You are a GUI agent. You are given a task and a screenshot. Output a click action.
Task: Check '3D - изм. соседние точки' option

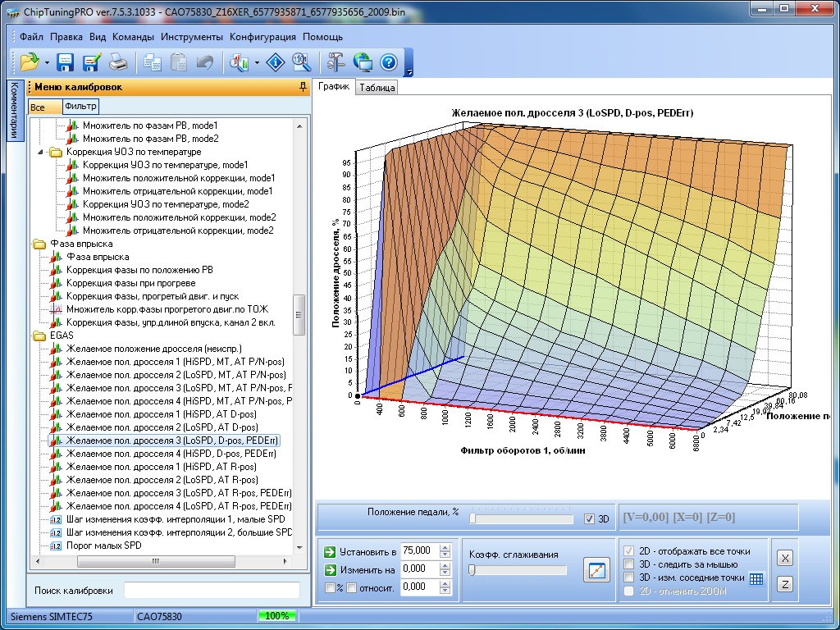tap(629, 577)
